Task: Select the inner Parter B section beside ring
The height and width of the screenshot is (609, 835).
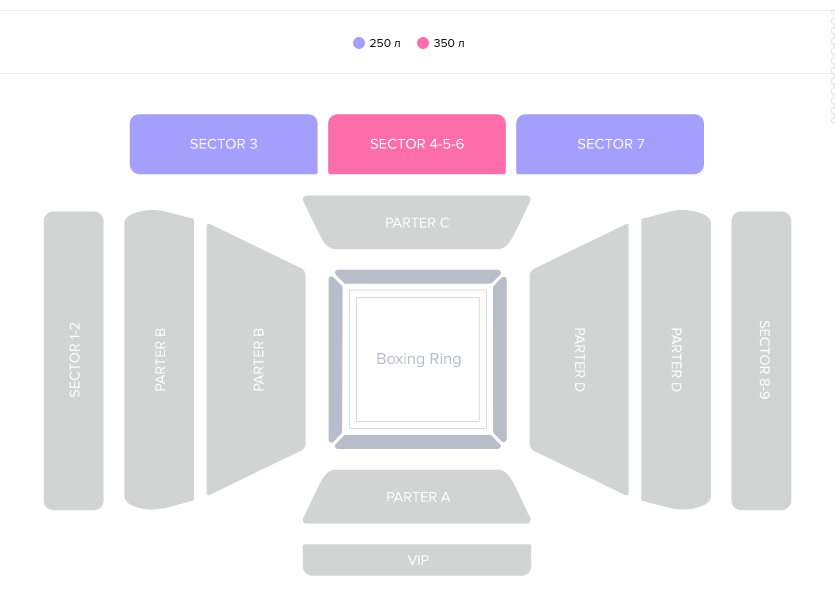Action: [x=256, y=360]
